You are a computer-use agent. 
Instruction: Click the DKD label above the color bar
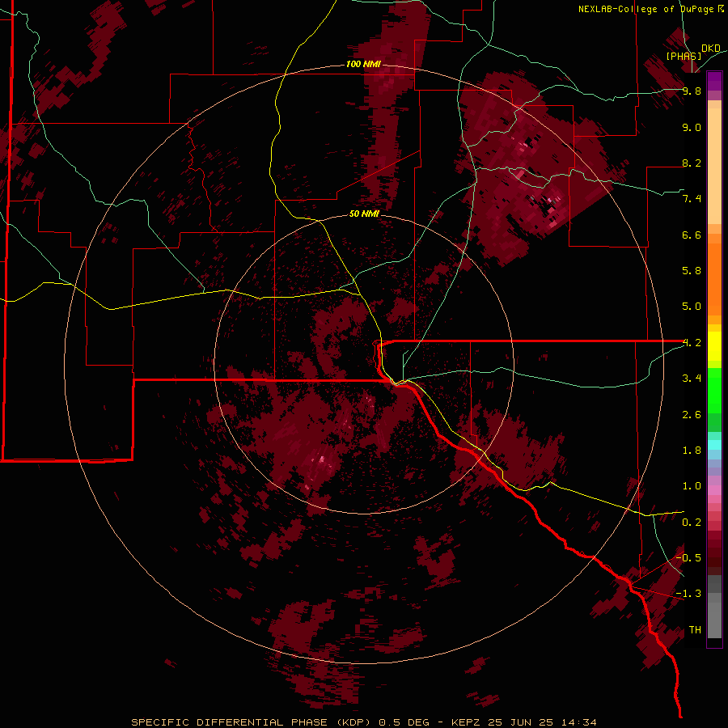pyautogui.click(x=711, y=49)
